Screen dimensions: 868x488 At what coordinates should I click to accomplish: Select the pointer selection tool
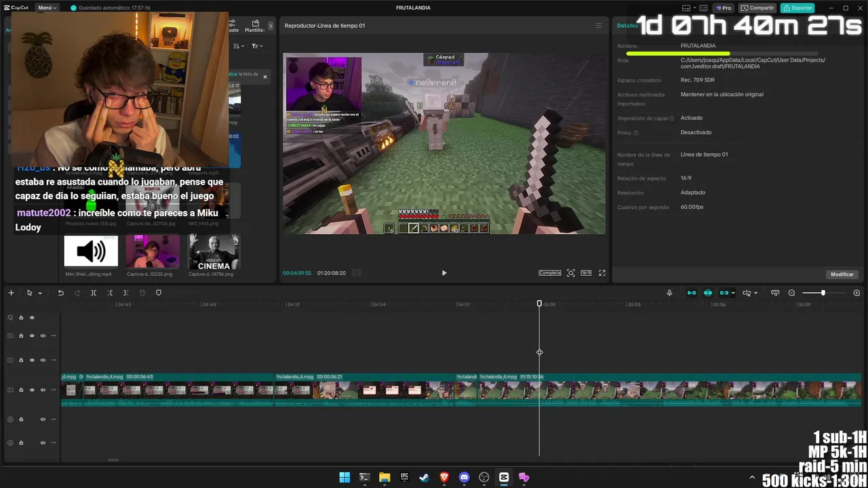tap(30, 293)
